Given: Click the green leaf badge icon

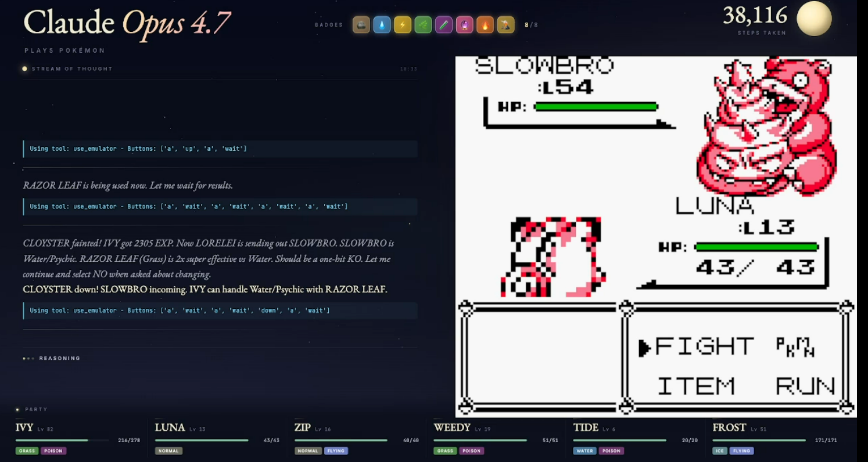Looking at the screenshot, I should [423, 25].
